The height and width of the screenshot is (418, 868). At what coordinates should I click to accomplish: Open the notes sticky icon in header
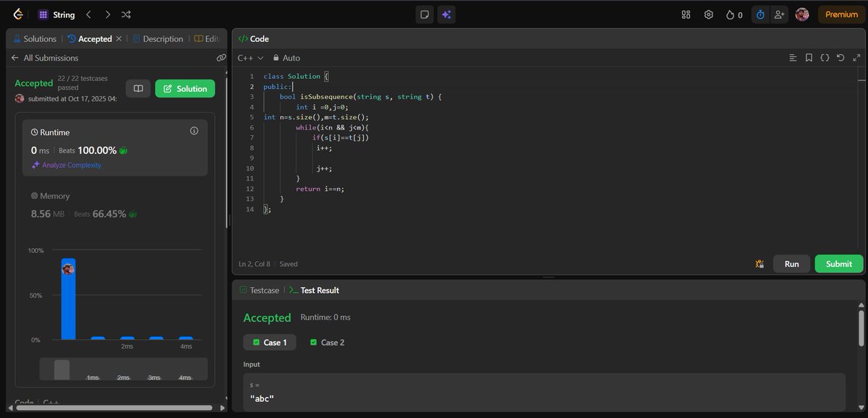(425, 14)
